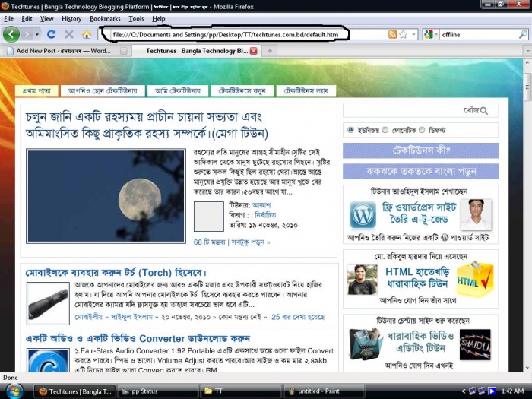Open the '66 টি মন্তব্য' comments link
Image resolution: width=532 pixels, height=399 pixels.
tap(209, 242)
